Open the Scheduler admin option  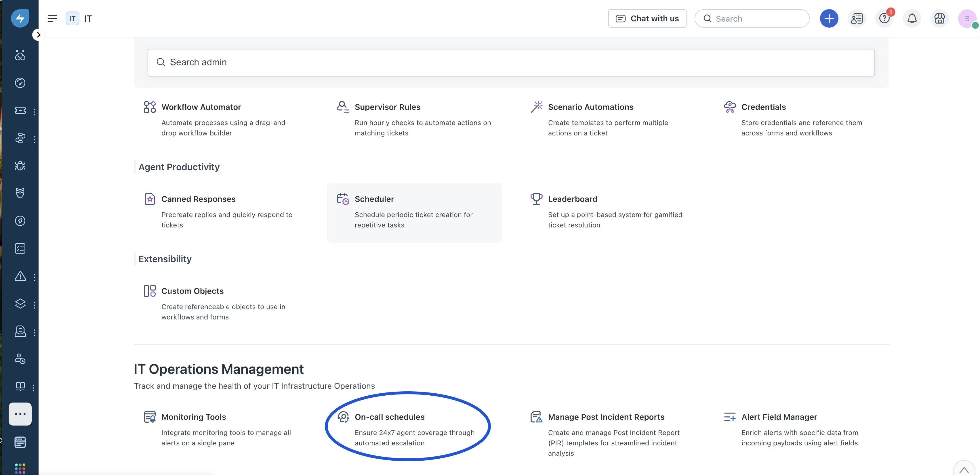[374, 199]
